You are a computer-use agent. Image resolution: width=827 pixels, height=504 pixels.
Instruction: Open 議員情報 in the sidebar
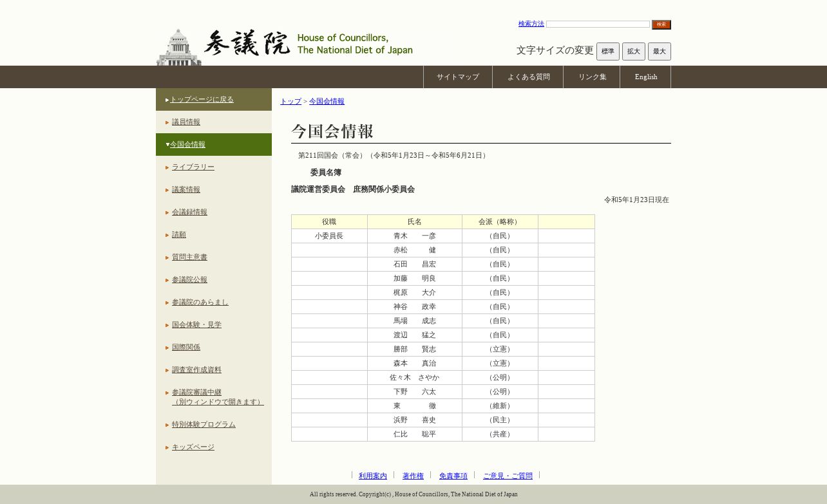click(186, 122)
